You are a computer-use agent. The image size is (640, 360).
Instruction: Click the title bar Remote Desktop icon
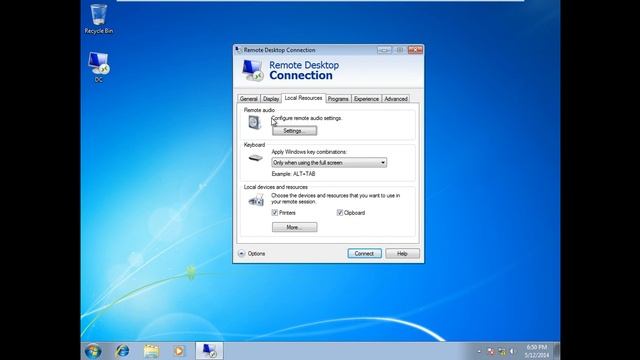point(239,50)
